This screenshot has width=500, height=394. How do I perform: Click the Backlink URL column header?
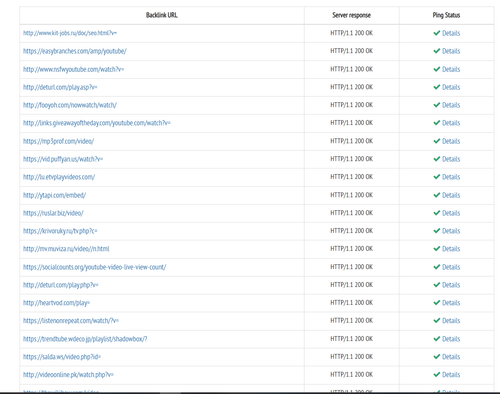pos(162,15)
